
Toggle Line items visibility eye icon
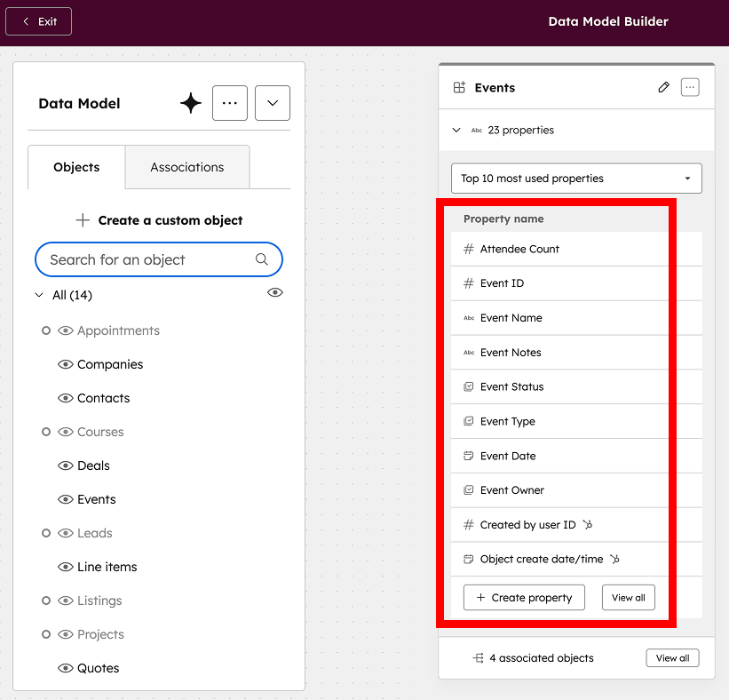66,567
